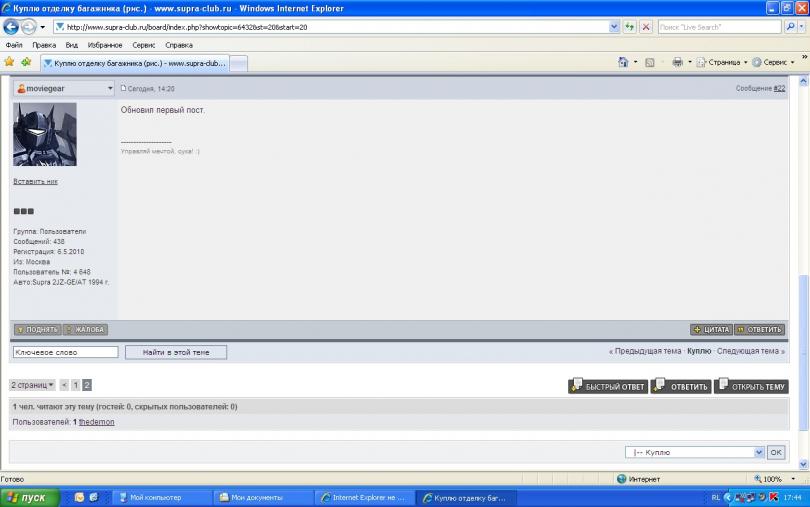
Task: Click the Ключевое слово search field
Action: [66, 352]
